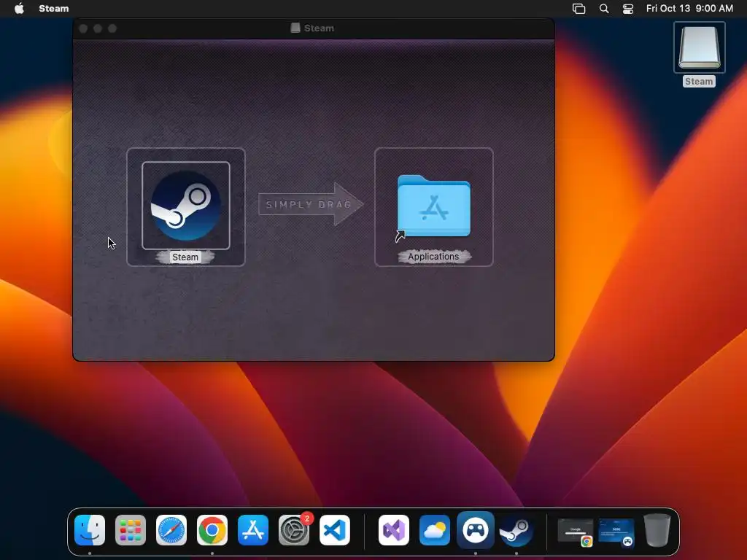The height and width of the screenshot is (560, 747).
Task: Select the Steam label under the app icon
Action: point(185,257)
